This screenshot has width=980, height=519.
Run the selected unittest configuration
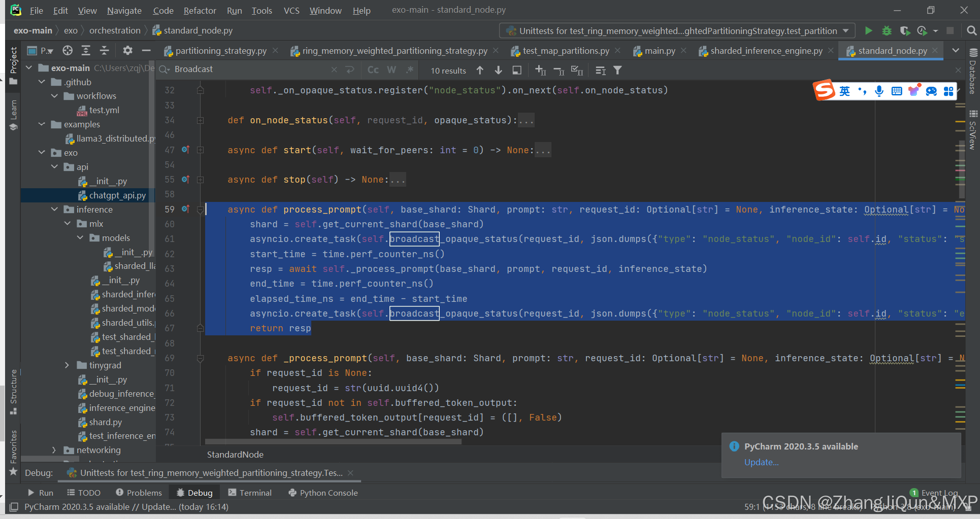click(x=868, y=31)
